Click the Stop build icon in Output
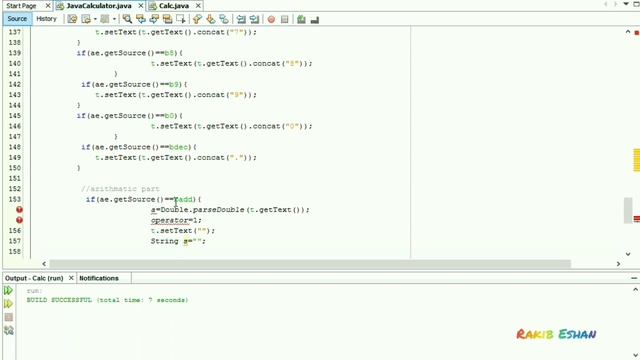640x360 pixels. [x=9, y=317]
